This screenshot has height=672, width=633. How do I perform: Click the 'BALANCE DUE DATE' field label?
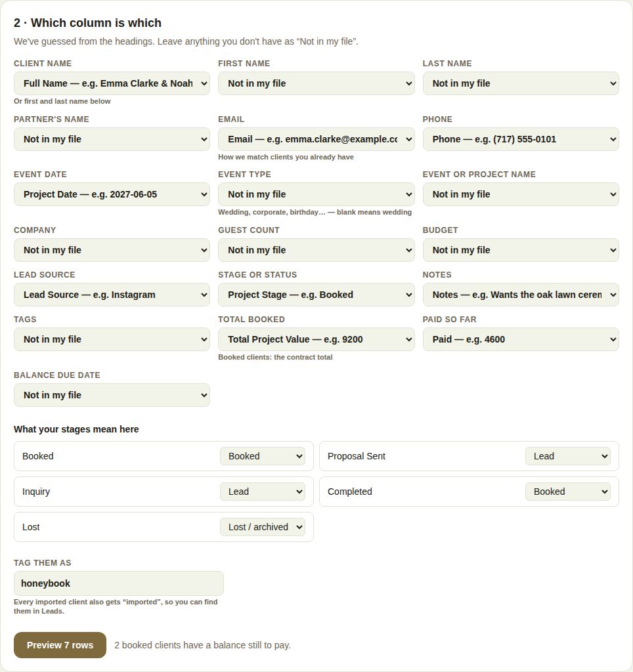pos(57,375)
